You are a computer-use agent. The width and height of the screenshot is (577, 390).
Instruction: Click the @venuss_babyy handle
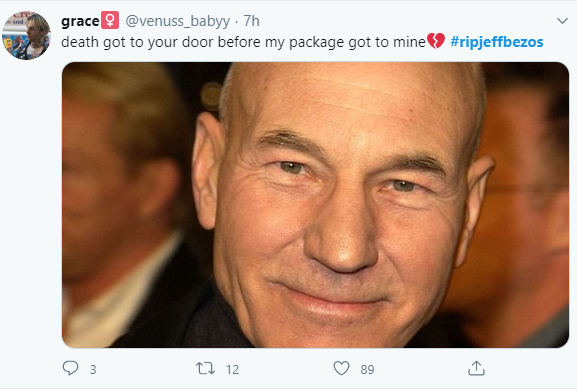tap(178, 21)
